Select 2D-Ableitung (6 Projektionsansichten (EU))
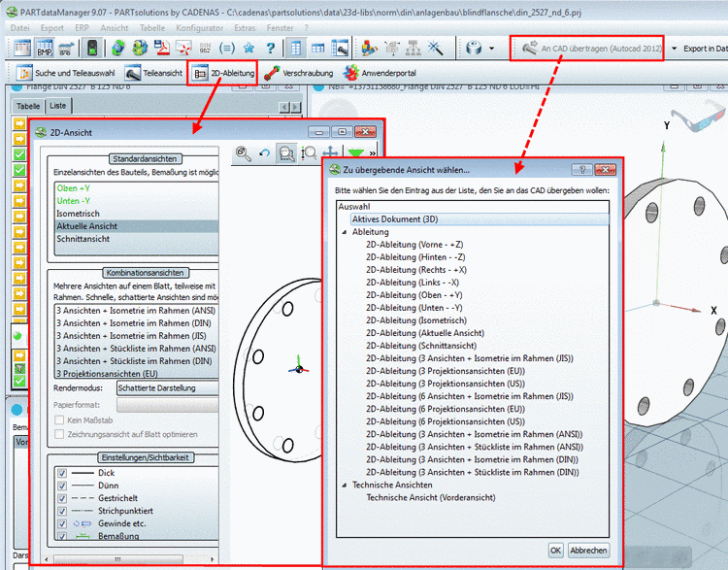 point(446,409)
